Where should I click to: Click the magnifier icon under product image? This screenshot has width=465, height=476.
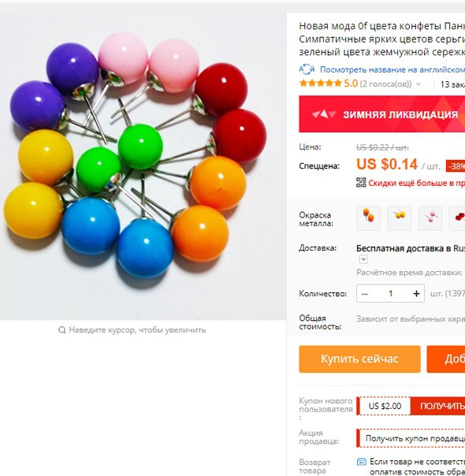[62, 330]
